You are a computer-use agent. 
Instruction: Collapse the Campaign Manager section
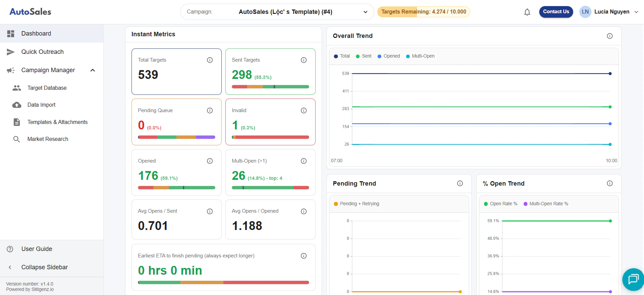coord(93,70)
